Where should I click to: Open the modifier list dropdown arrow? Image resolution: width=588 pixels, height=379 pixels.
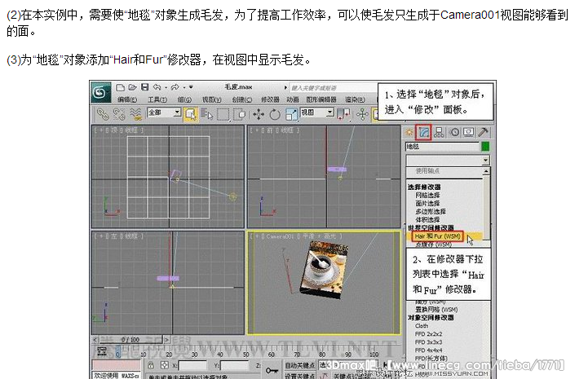click(485, 161)
